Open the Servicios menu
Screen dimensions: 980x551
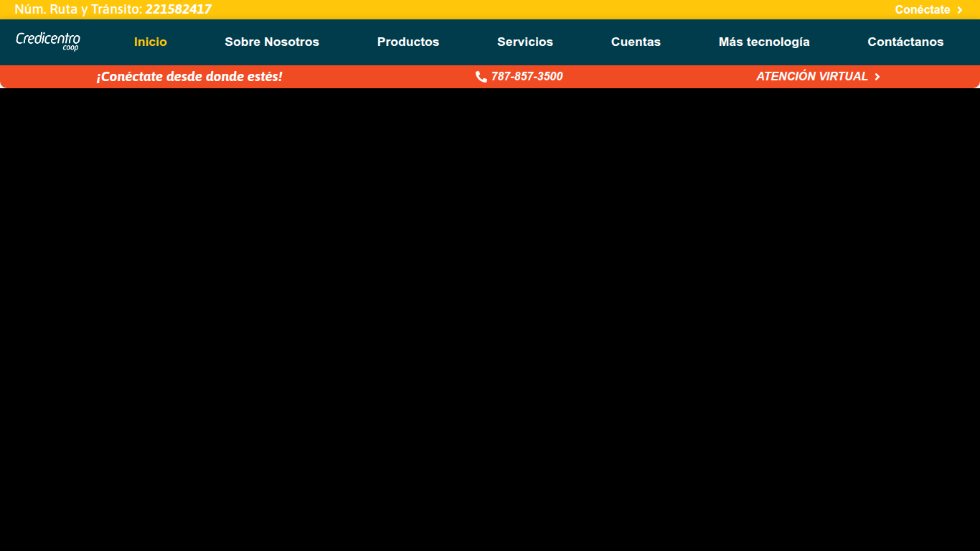pyautogui.click(x=525, y=42)
